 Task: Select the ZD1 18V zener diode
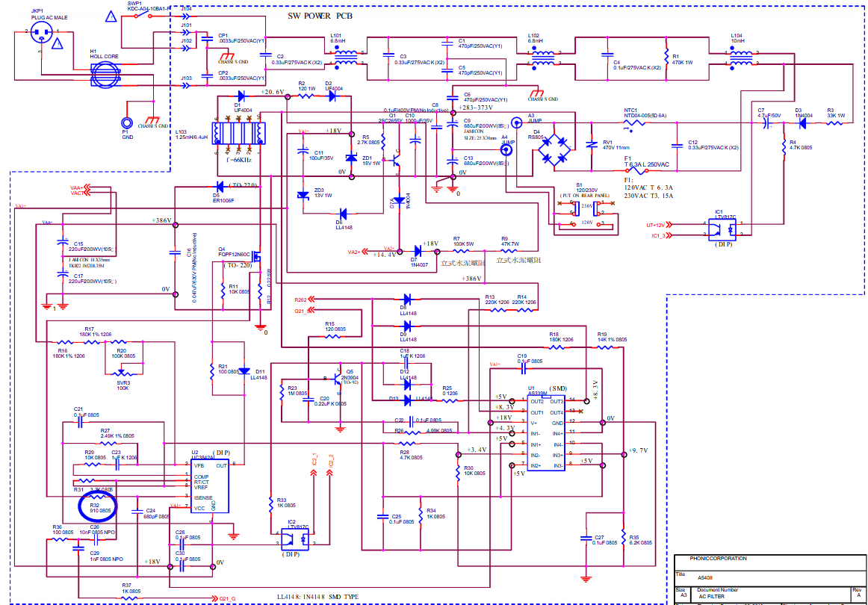[352, 158]
